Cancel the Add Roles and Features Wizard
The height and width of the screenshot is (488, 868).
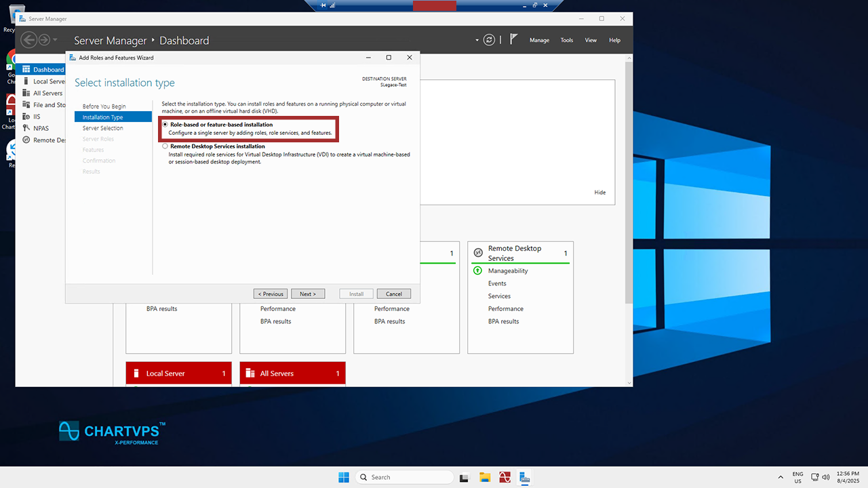click(x=394, y=294)
